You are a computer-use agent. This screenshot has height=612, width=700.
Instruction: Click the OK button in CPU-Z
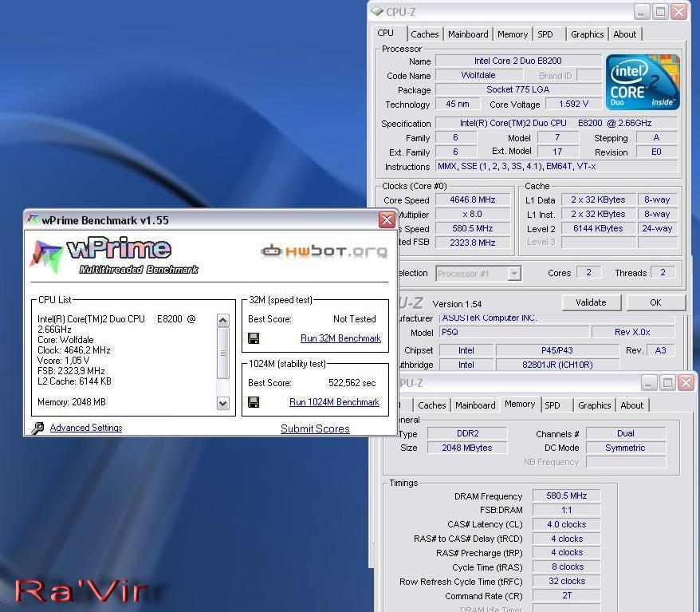(655, 302)
